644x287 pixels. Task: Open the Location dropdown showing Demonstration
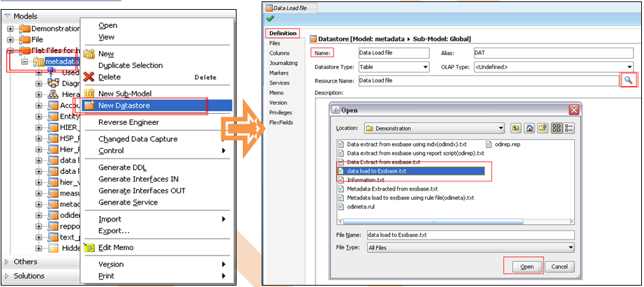(501, 128)
